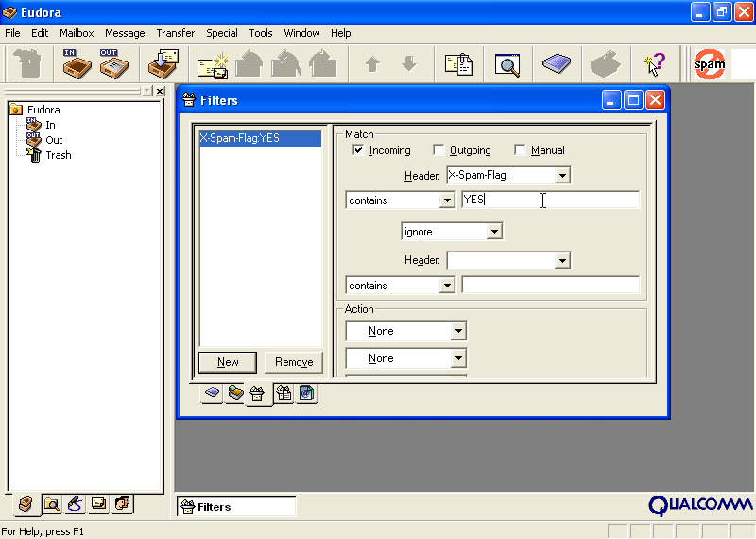Open the ignore conjunction dropdown
Screen dimensions: 756x539
pyautogui.click(x=494, y=232)
